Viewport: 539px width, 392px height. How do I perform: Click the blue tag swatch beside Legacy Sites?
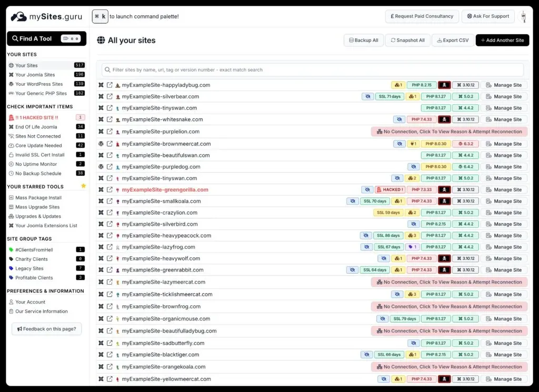click(x=12, y=268)
